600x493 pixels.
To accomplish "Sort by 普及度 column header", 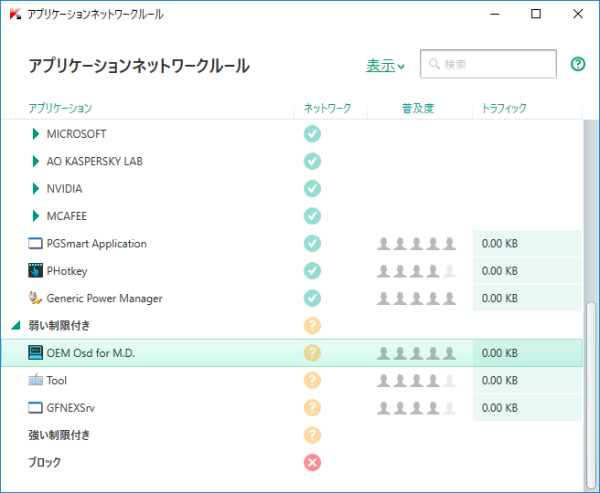I will tap(418, 108).
